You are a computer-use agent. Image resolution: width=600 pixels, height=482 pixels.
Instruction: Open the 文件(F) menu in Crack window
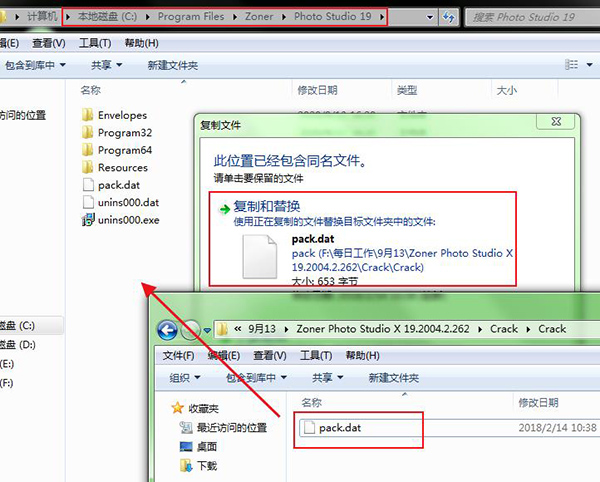point(178,355)
